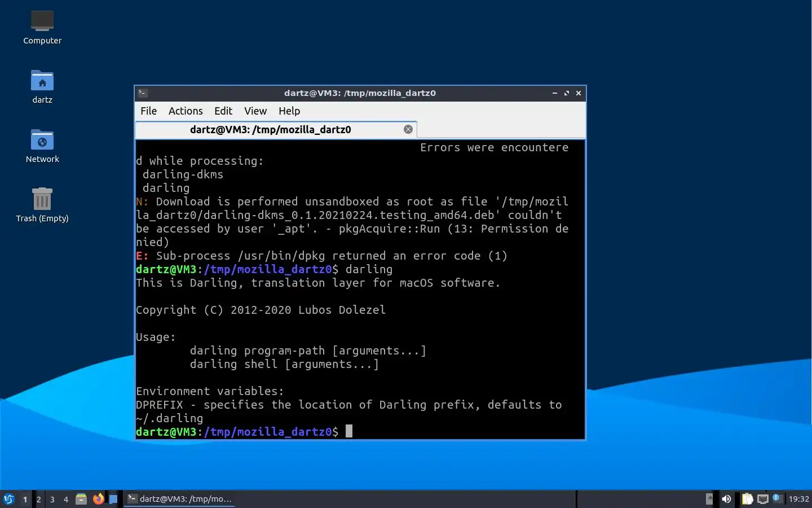Click 'Copyright (C) 2012-2020 Lubos Dolezel' text
The height and width of the screenshot is (508, 812).
click(x=261, y=310)
